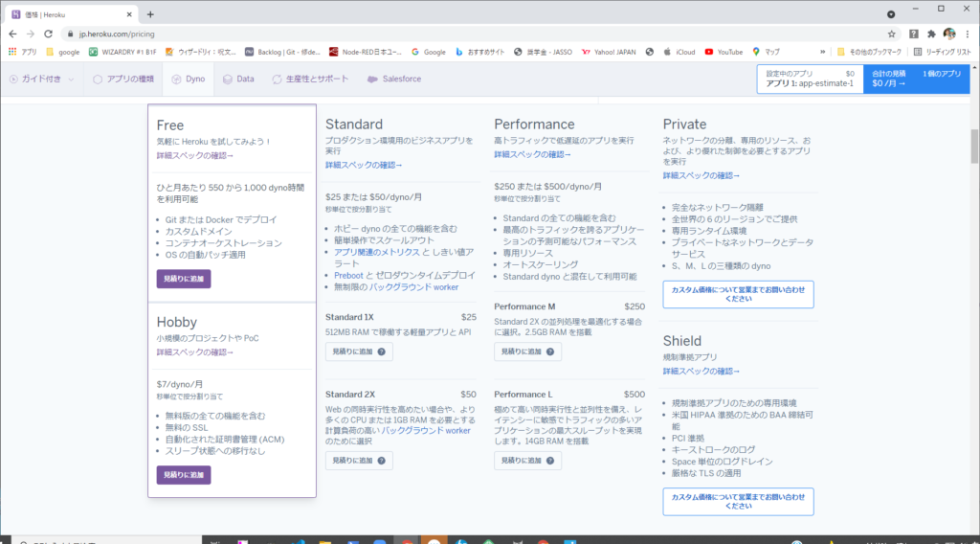The height and width of the screenshot is (544, 980).
Task: Add Free plan to estimate
Action: (184, 279)
